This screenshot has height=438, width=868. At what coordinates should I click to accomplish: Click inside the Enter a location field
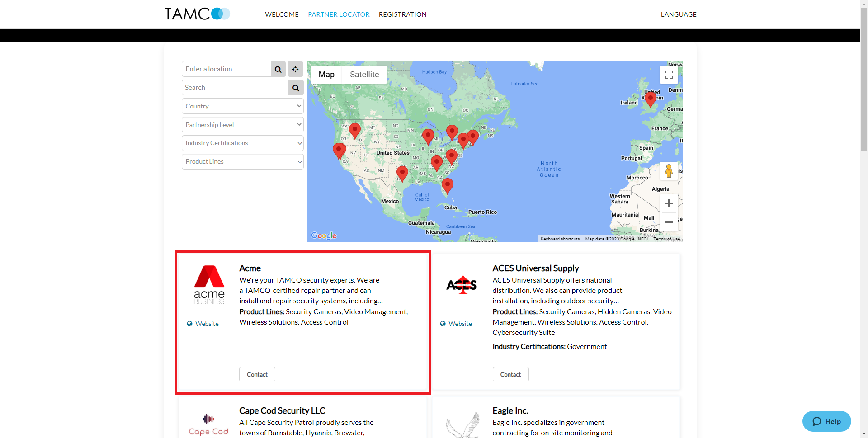click(226, 69)
